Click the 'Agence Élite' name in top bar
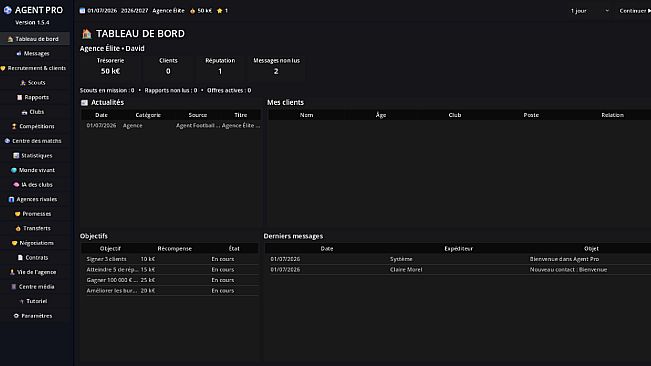 [x=168, y=11]
